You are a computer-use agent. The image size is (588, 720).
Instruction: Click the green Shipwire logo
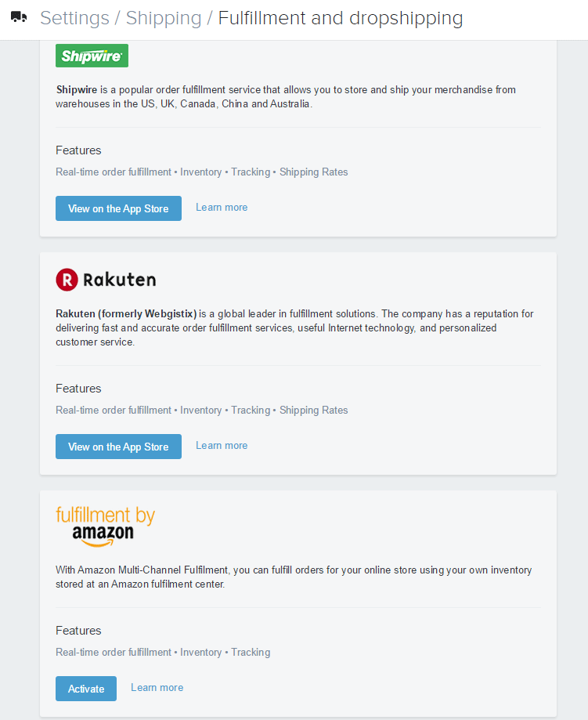(x=92, y=56)
